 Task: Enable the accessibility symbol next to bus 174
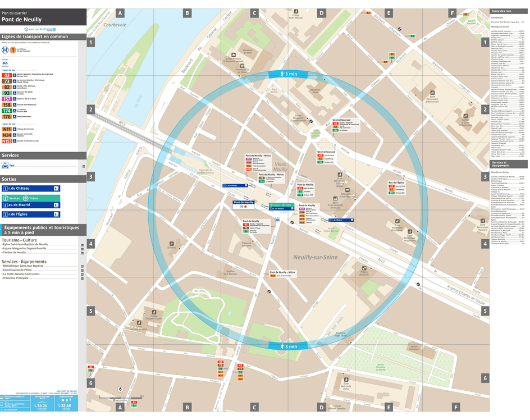[x=14, y=111]
